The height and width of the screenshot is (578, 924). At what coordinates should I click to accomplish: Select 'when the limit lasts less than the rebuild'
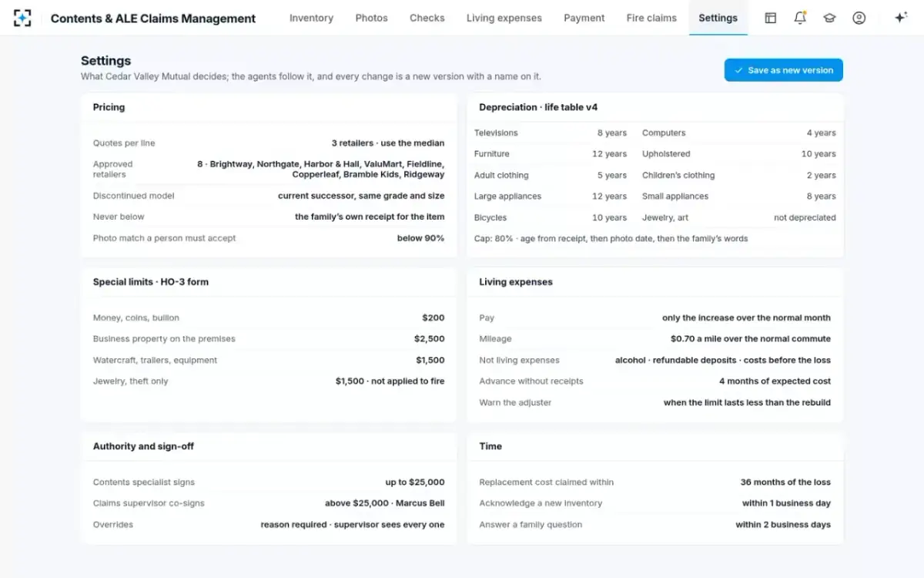click(747, 402)
